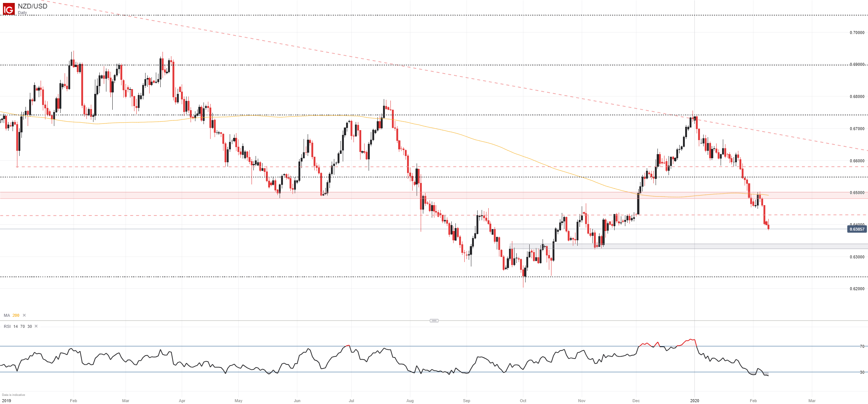Click the Dec label on time axis

(x=636, y=401)
